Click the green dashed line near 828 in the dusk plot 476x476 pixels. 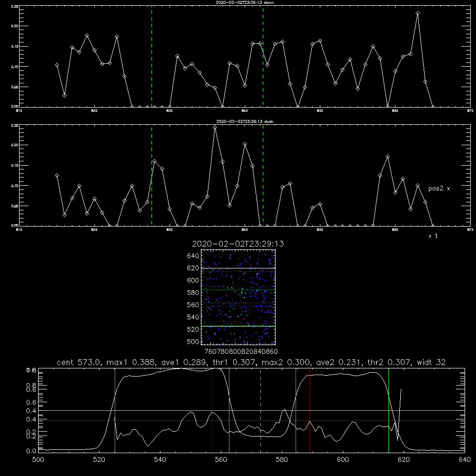(x=151, y=176)
